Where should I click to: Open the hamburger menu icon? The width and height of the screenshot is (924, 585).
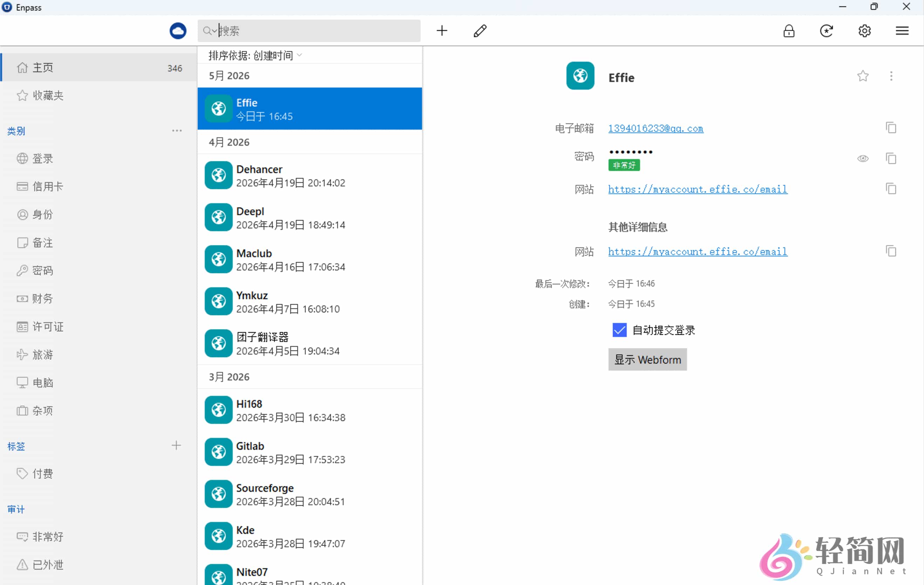tap(902, 31)
